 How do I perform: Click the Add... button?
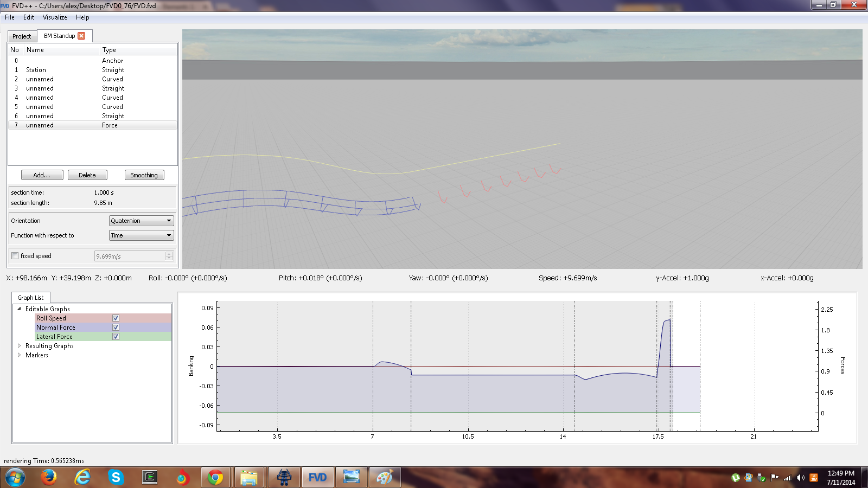pyautogui.click(x=42, y=175)
